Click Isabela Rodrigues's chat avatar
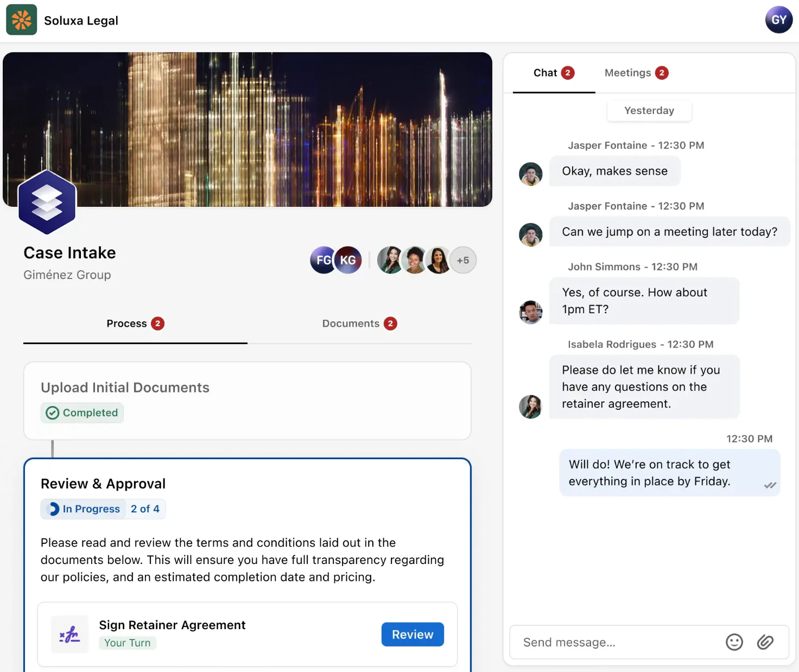The image size is (799, 672). (531, 407)
